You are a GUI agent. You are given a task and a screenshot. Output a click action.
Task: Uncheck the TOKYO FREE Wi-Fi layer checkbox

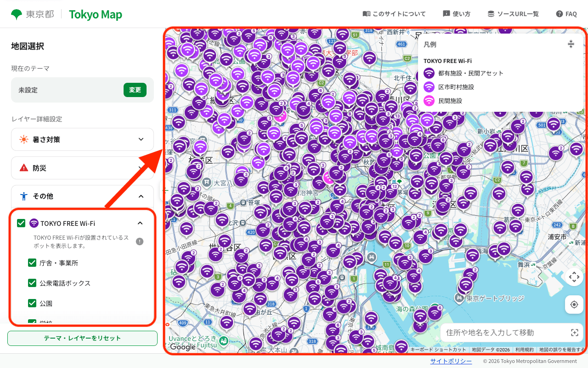(x=21, y=223)
